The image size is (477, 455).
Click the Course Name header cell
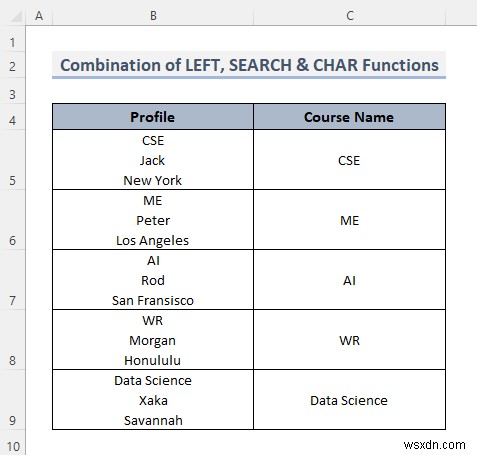tap(349, 117)
